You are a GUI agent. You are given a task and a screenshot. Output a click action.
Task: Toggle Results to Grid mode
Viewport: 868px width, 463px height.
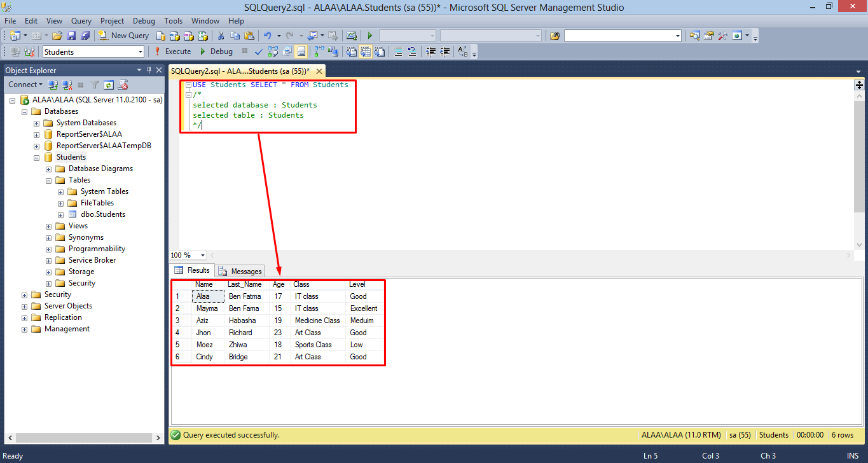click(366, 52)
